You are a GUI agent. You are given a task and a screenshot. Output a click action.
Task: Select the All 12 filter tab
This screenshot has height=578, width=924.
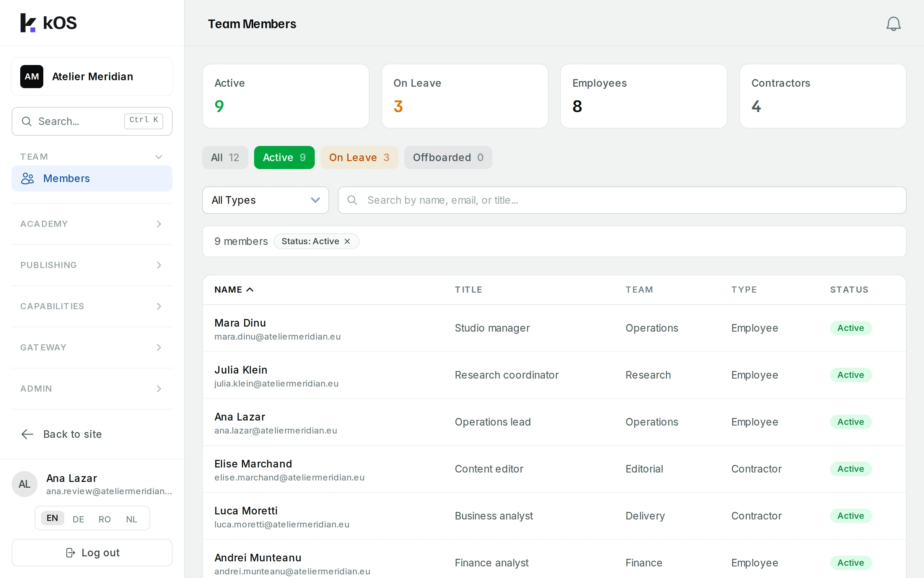pos(225,158)
